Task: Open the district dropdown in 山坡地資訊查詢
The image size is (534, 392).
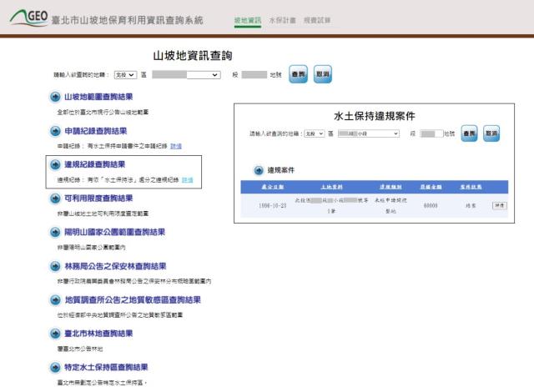Action: coord(125,75)
